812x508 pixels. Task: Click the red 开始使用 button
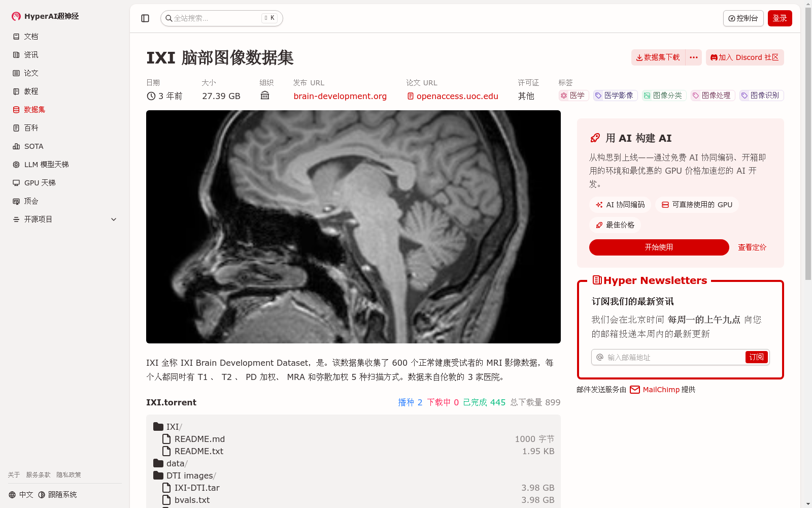pos(659,247)
